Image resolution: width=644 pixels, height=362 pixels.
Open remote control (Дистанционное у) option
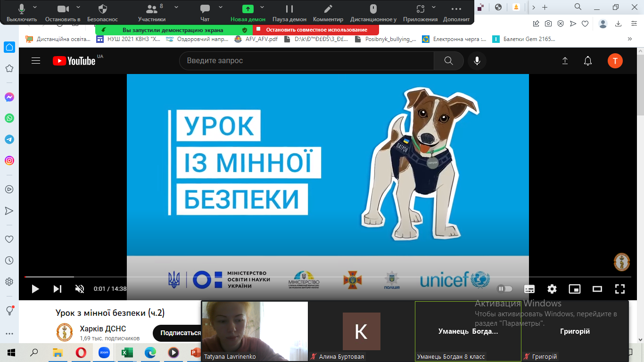tap(373, 12)
